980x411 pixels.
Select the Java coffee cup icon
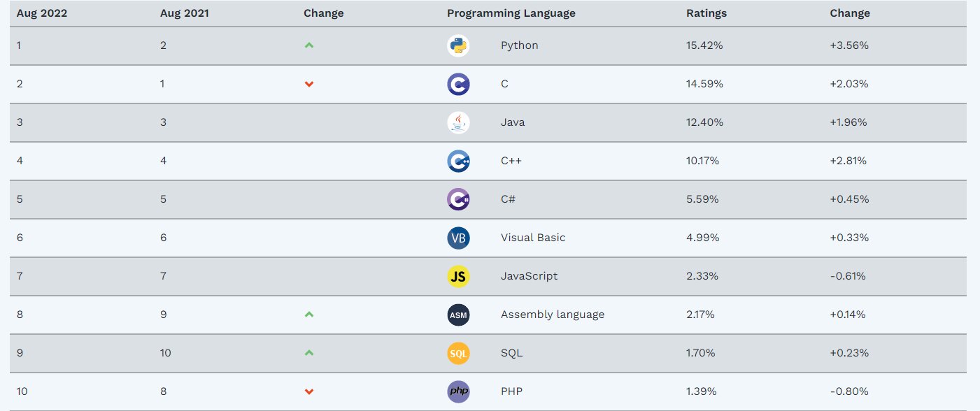pos(458,123)
